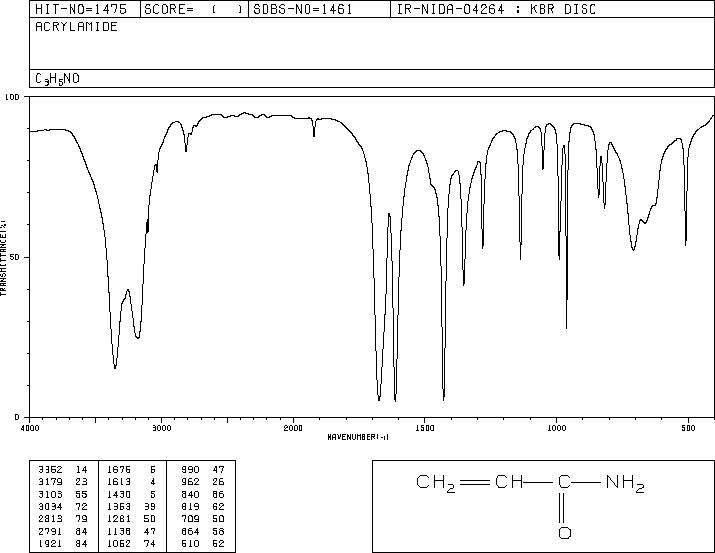Select peak table wavenumber 1430
Screen dimensions: 715x553
[x=119, y=494]
